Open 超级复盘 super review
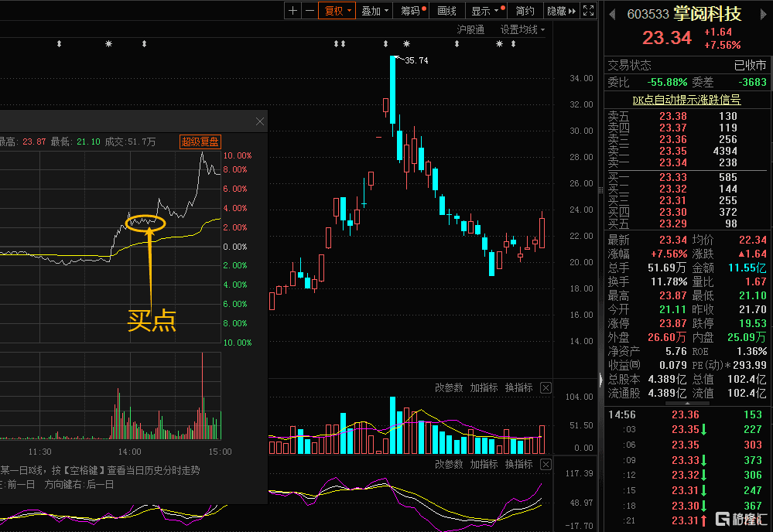The image size is (773, 532). (x=200, y=142)
